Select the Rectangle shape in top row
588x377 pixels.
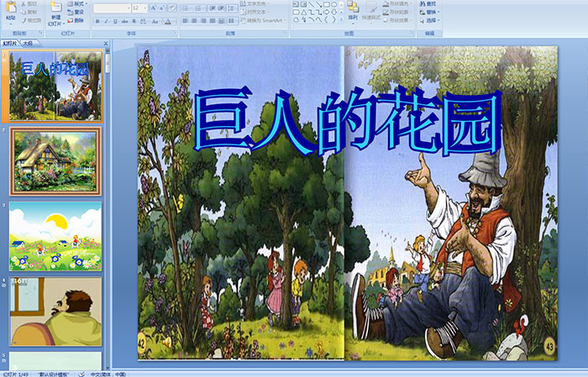(327, 4)
